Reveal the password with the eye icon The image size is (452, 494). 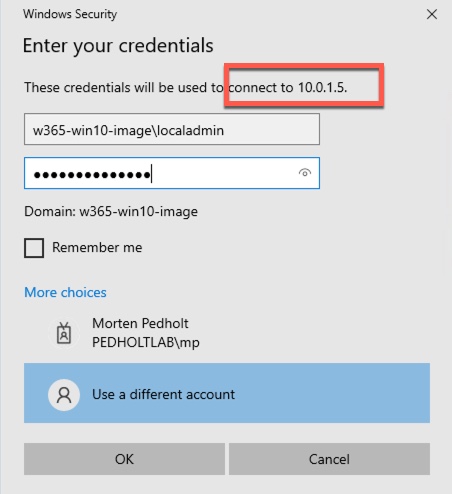point(305,173)
